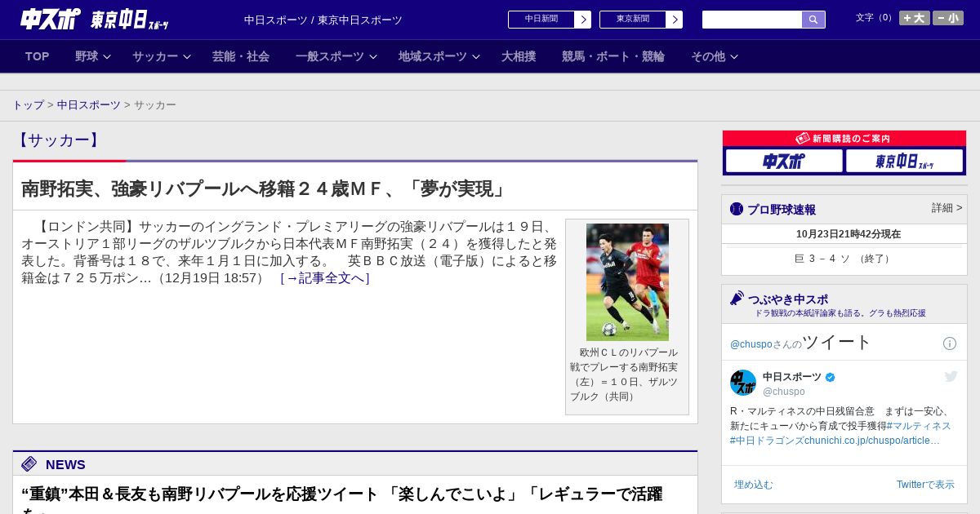Click the megaphone icon beside つぶやき中スポ
Image resolution: width=980 pixels, height=514 pixels.
click(737, 299)
